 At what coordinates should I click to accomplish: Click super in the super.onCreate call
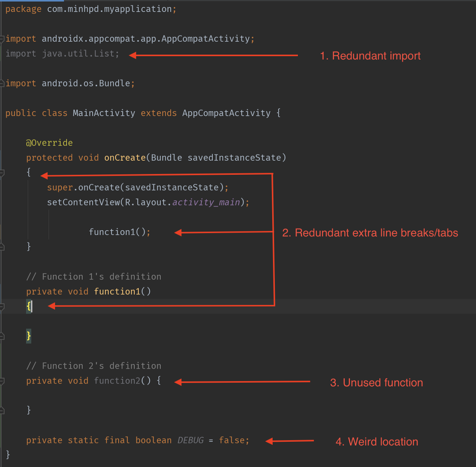point(59,188)
